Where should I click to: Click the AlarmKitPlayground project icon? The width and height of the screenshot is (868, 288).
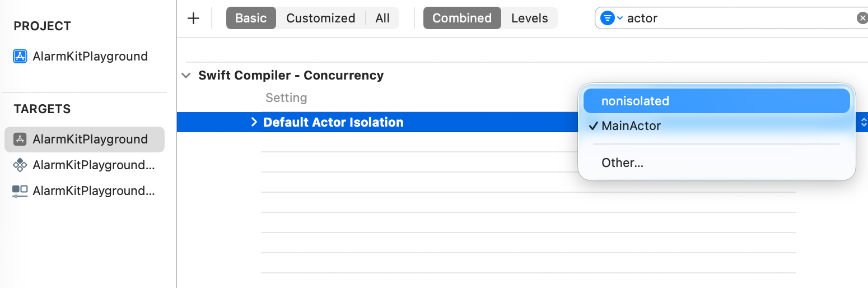pos(20,56)
